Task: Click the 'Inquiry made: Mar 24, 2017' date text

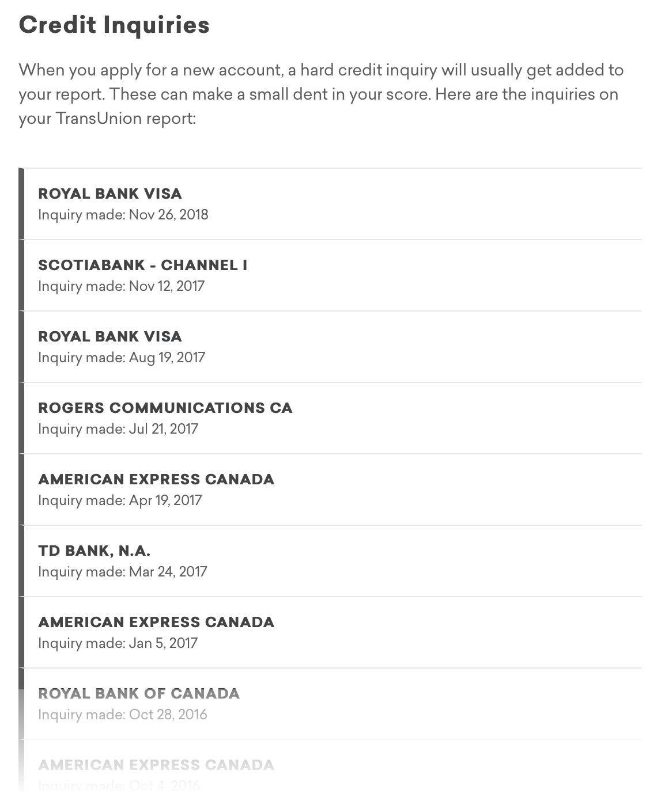Action: (x=122, y=572)
